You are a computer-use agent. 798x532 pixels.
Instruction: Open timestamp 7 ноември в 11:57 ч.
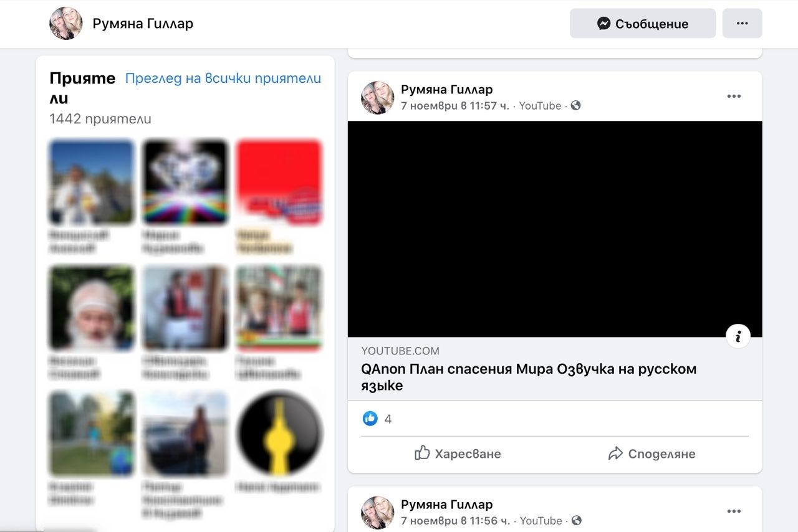point(455,106)
